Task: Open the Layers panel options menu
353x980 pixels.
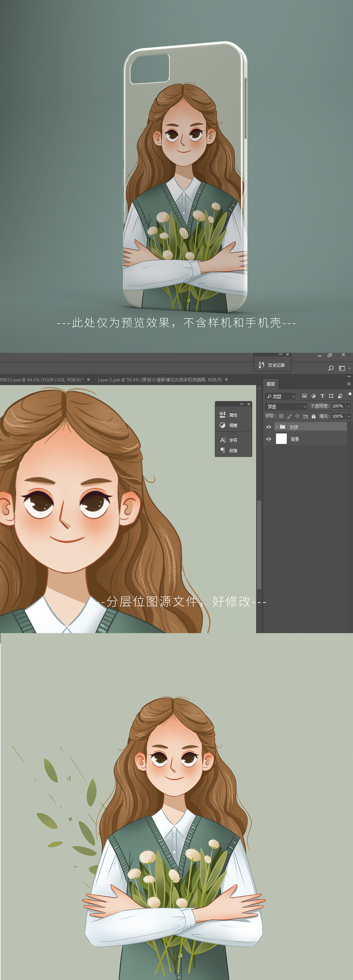Action: (x=349, y=384)
